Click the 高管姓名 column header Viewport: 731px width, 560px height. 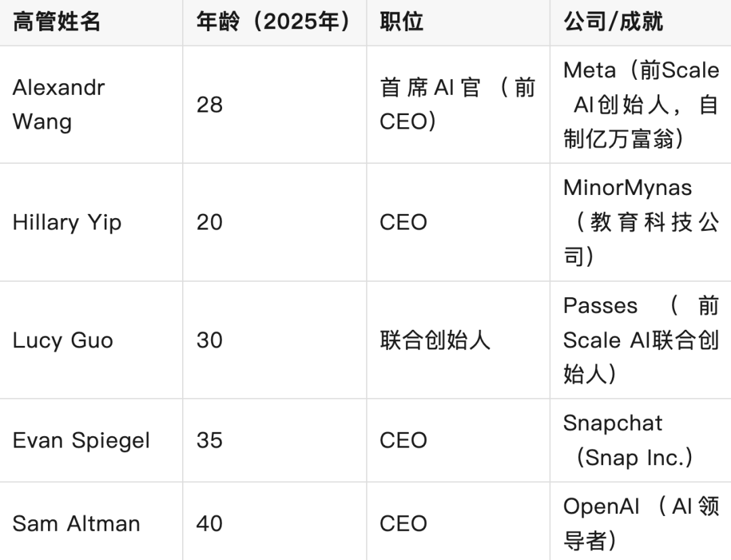pyautogui.click(x=57, y=22)
